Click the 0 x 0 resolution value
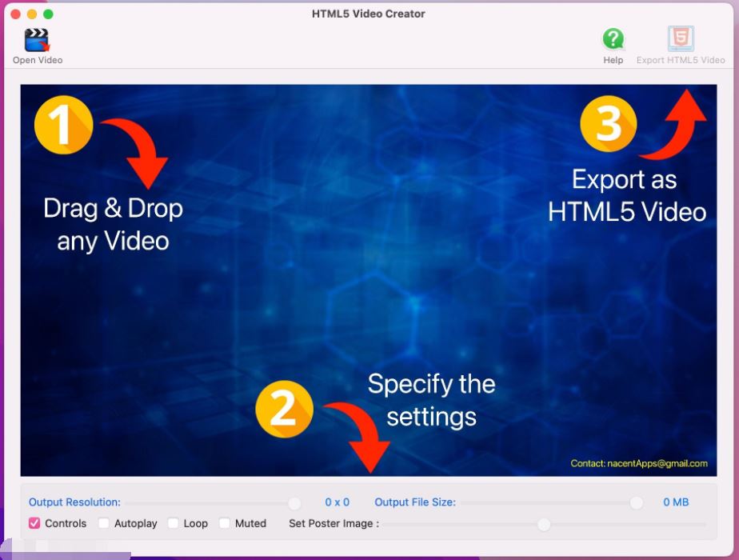 (x=337, y=502)
